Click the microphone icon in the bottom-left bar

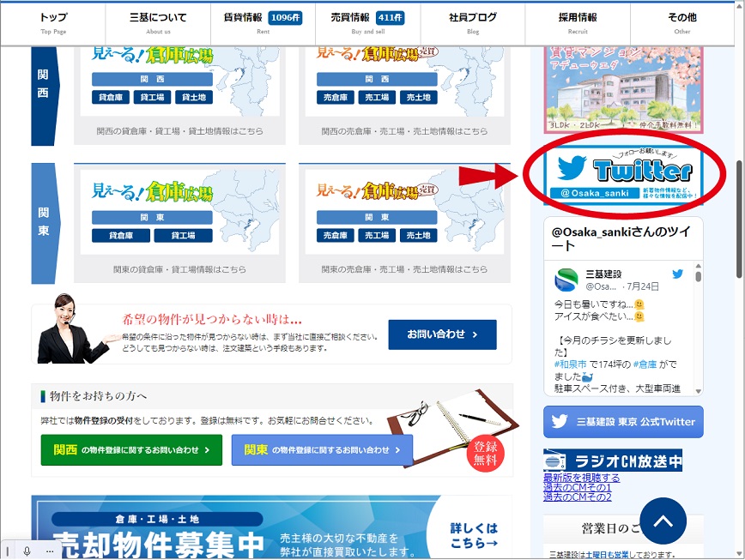(27, 551)
